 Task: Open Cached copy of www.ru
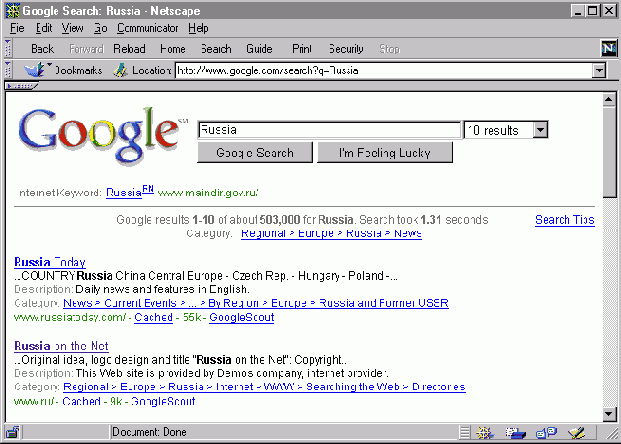click(82, 401)
